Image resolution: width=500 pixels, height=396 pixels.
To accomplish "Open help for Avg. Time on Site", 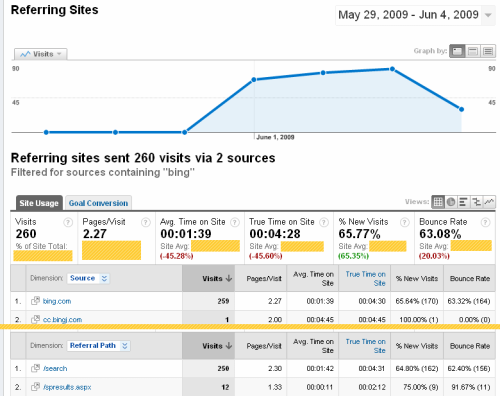I will tap(235, 222).
